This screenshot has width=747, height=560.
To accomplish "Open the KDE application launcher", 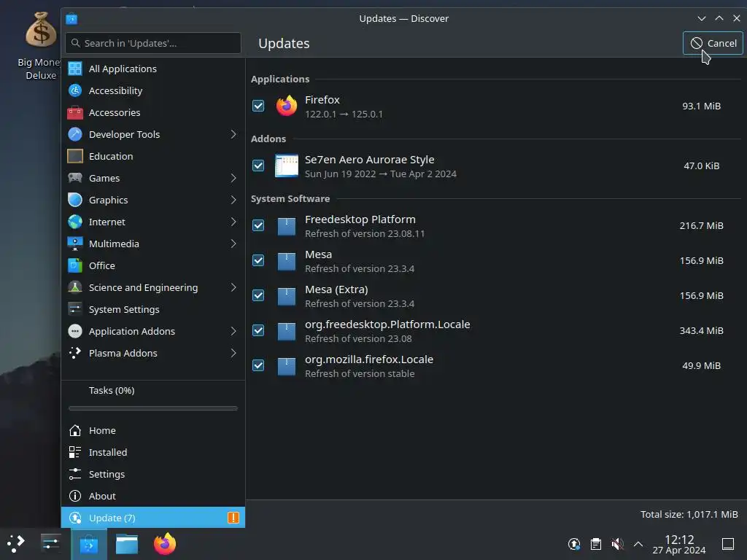I will click(15, 543).
